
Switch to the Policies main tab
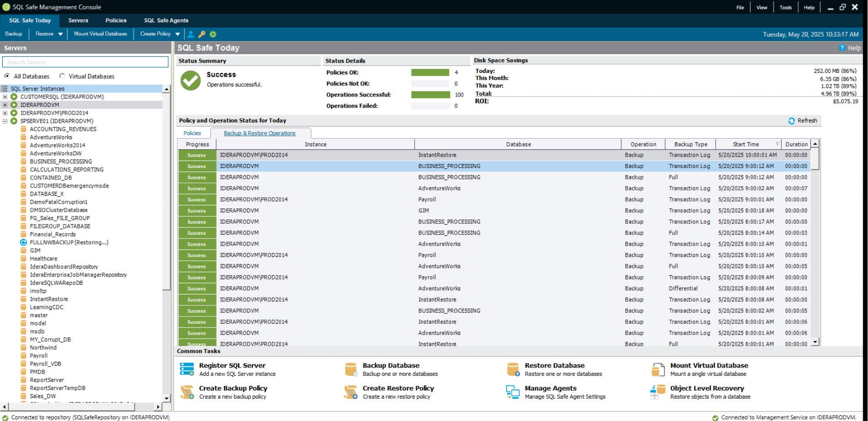point(116,21)
